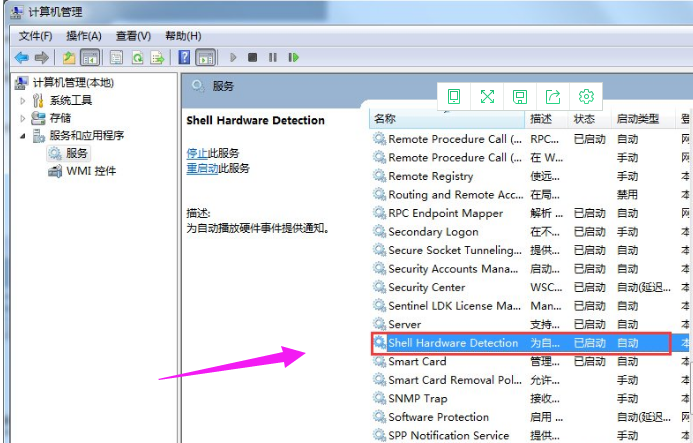The image size is (693, 443).
Task: Click the Help question mark toolbar icon
Action: (185, 58)
